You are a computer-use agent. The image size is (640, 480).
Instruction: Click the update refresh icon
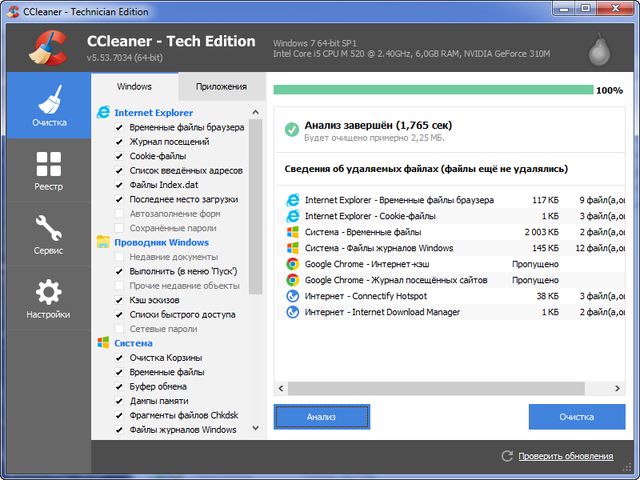pyautogui.click(x=507, y=457)
